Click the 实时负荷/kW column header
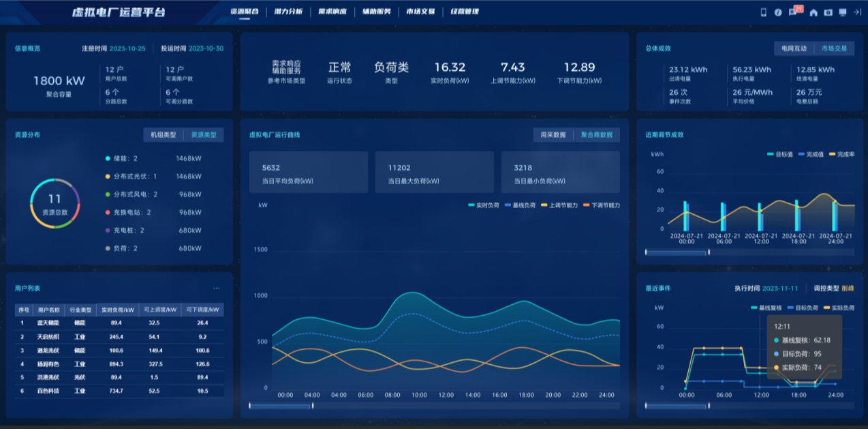This screenshot has width=868, height=429. tap(117, 310)
